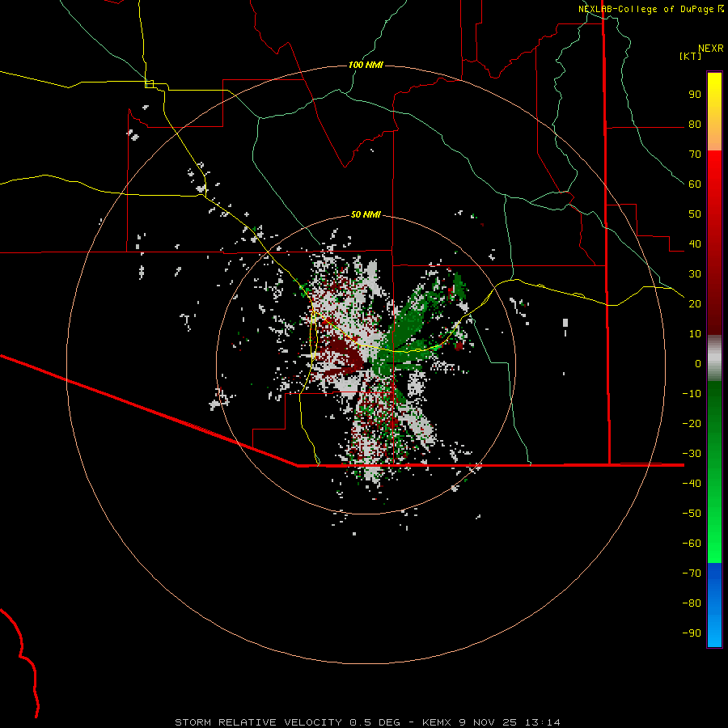728x728 pixels.
Task: Click the -90 value on the velocity scale
Action: 692,633
